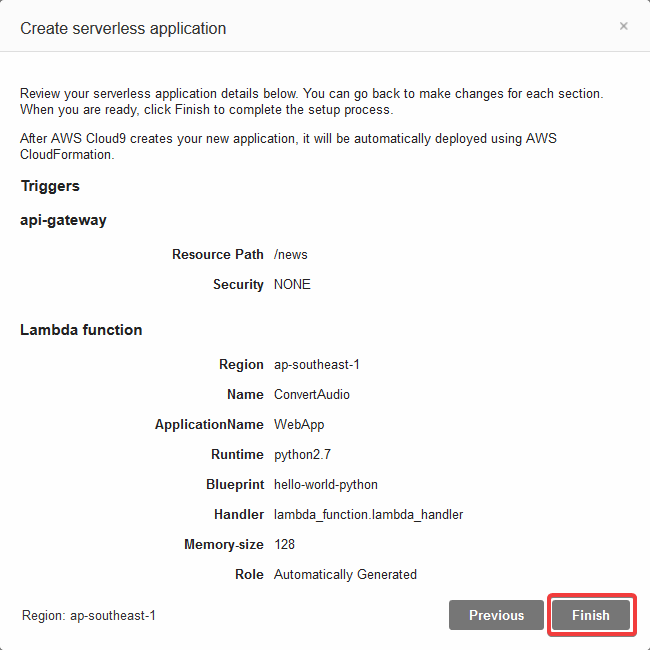Click the python2.7 runtime value
Screen dimensions: 650x650
point(302,455)
